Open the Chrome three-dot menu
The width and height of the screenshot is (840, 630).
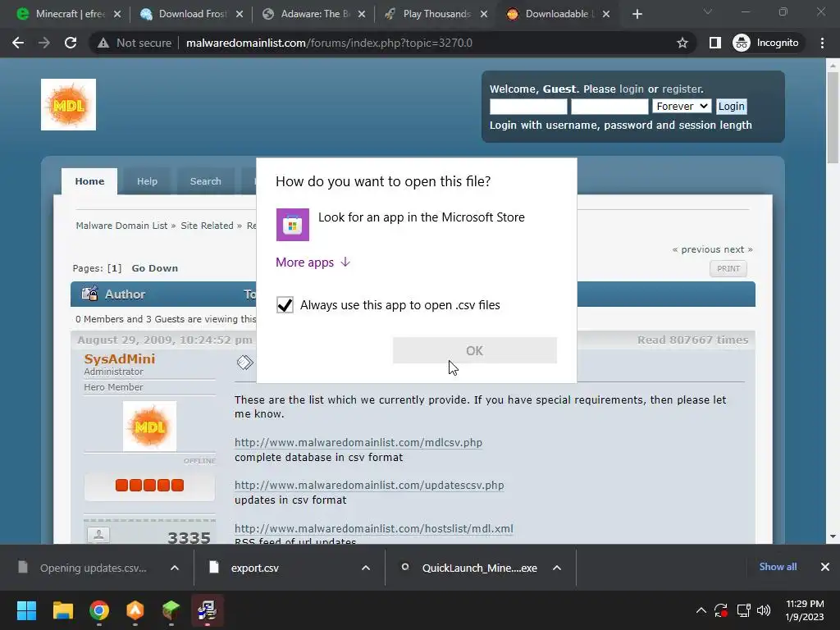coord(822,43)
